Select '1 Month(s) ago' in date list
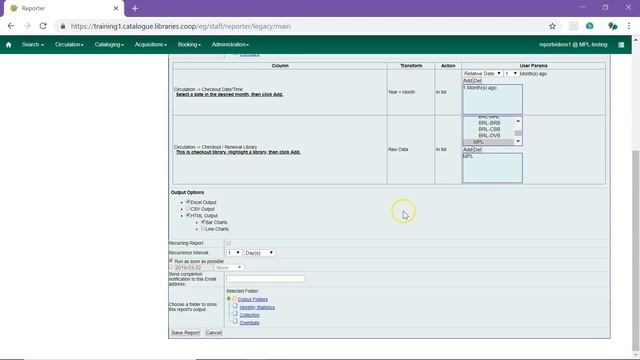The width and height of the screenshot is (640, 360). pos(480,88)
